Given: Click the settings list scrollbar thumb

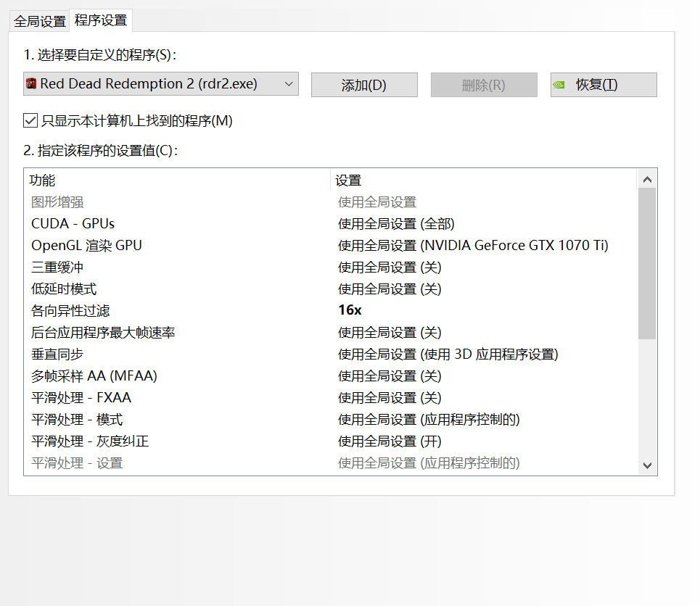Looking at the screenshot, I should click(647, 263).
